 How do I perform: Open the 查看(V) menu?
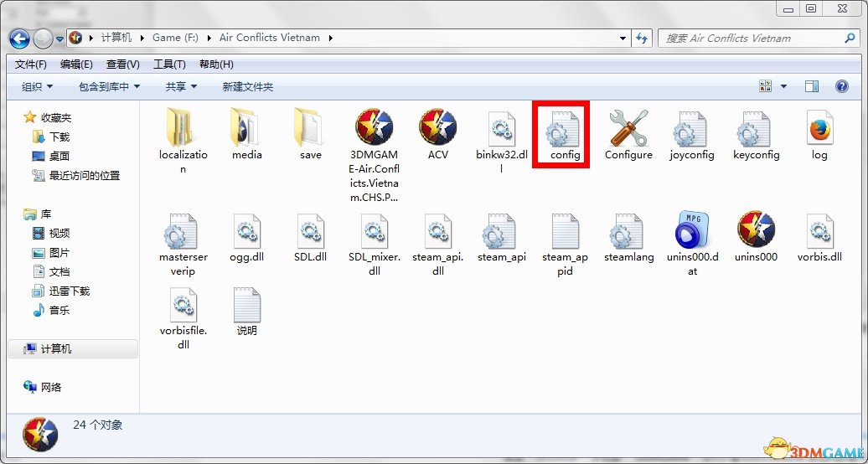(123, 64)
